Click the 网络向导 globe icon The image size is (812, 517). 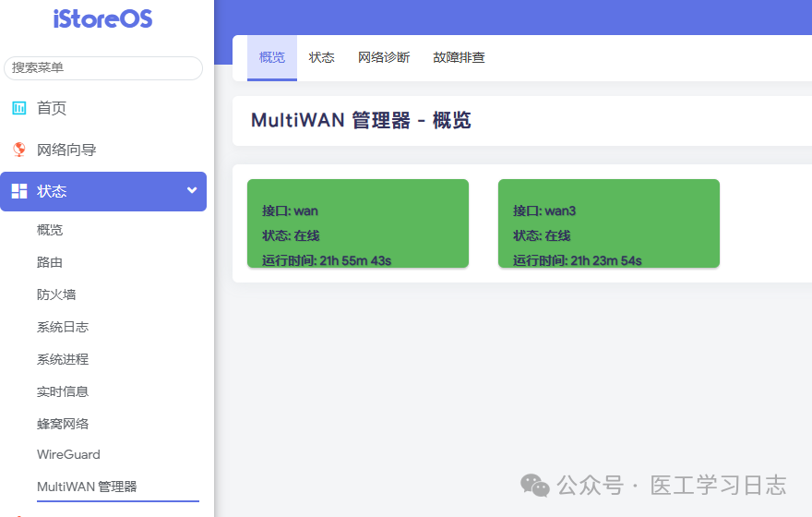tap(19, 150)
